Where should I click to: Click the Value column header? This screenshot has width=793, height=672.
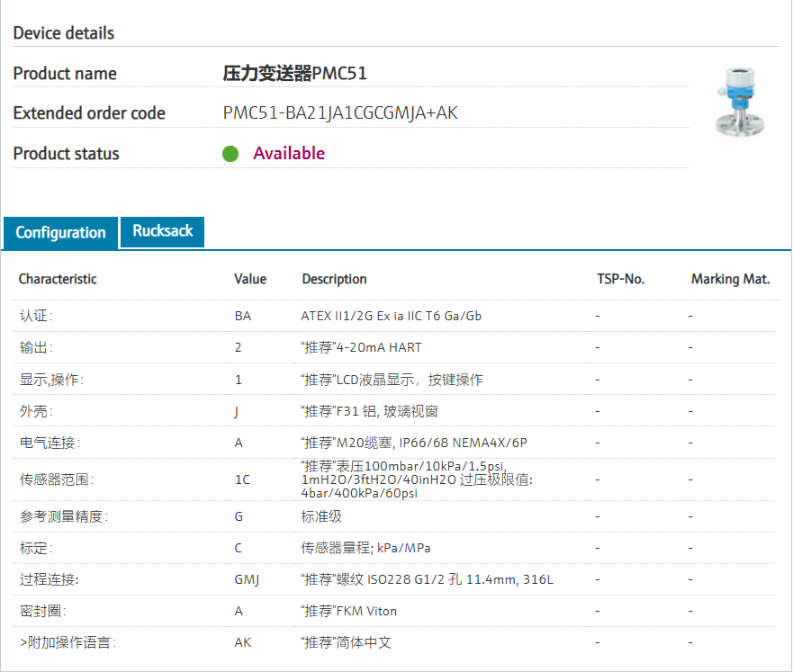click(250, 279)
